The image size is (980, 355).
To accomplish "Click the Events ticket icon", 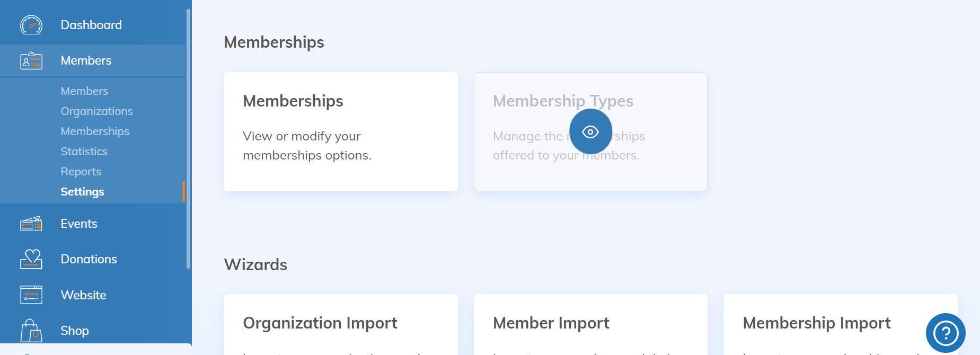I will tap(31, 224).
